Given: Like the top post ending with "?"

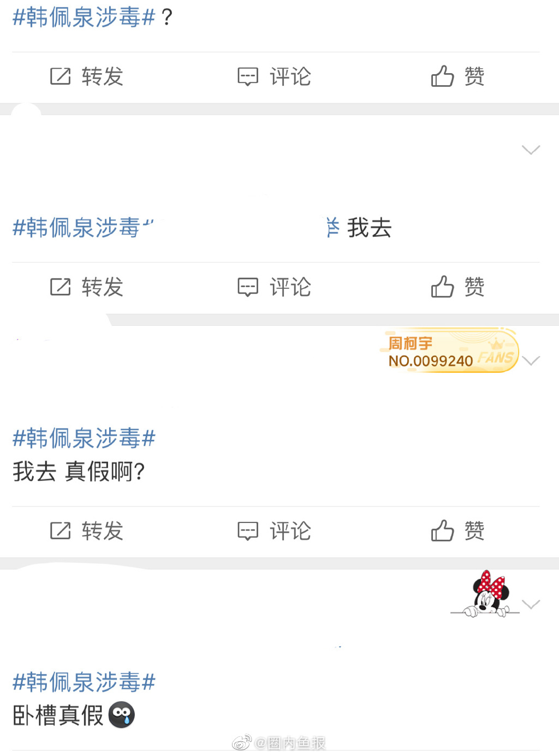Looking at the screenshot, I should click(x=457, y=76).
